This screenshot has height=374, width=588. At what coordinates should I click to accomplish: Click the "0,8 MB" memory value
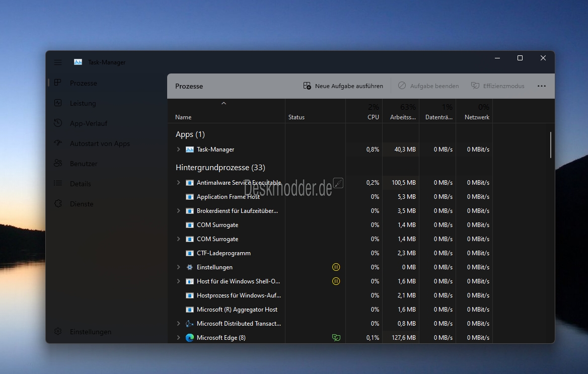(406, 323)
